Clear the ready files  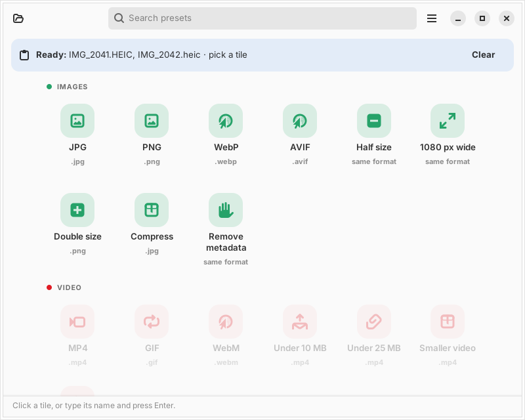coord(483,54)
